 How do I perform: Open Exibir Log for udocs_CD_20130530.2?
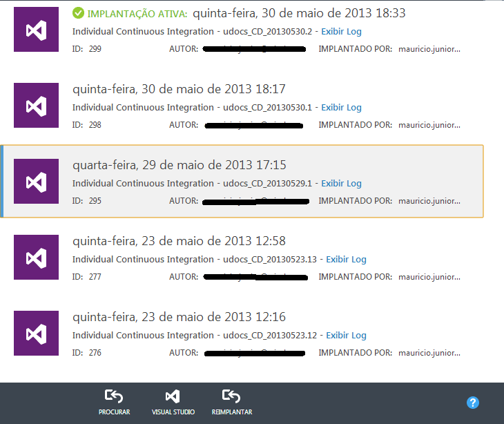coord(341,32)
